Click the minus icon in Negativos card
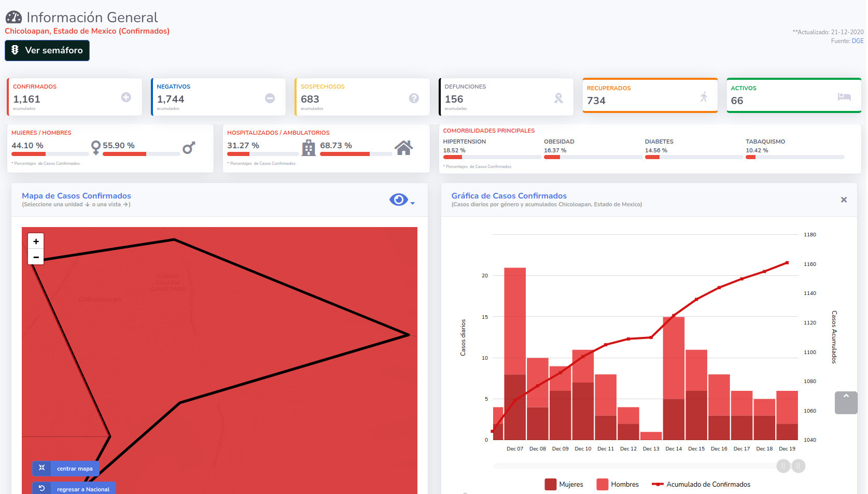 (x=270, y=98)
